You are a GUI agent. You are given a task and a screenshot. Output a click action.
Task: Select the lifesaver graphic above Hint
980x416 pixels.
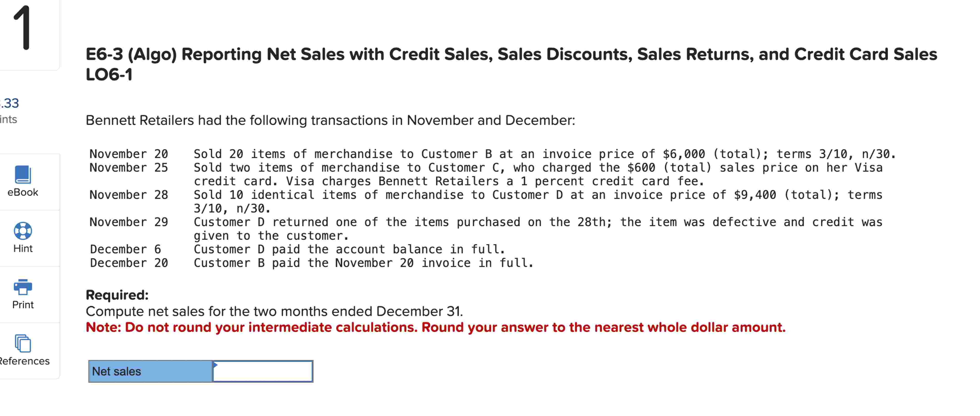(x=23, y=231)
